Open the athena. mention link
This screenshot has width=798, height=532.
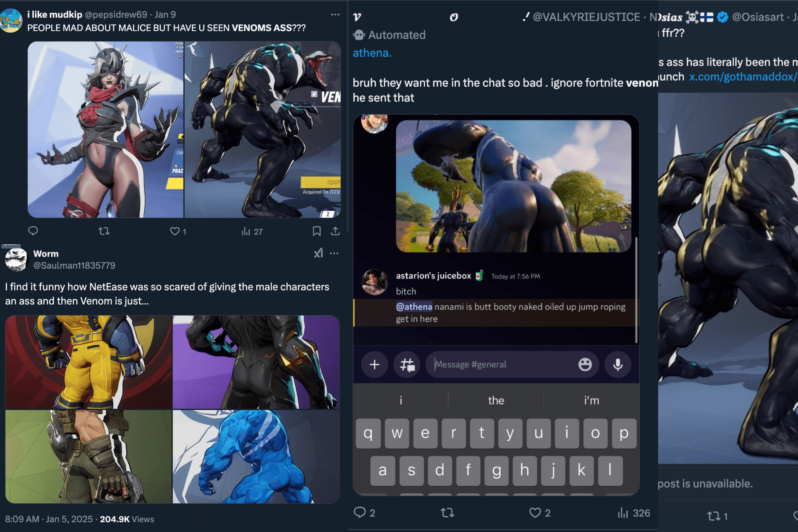(372, 53)
